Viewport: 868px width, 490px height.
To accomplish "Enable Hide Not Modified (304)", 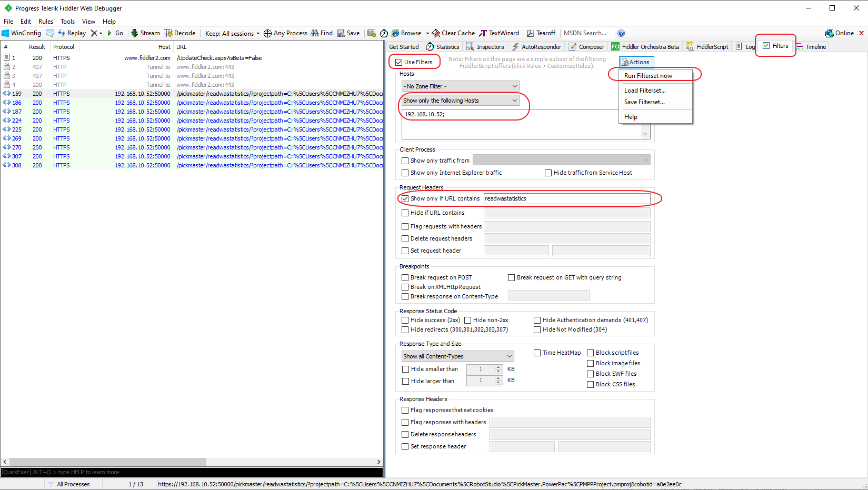I will click(537, 329).
